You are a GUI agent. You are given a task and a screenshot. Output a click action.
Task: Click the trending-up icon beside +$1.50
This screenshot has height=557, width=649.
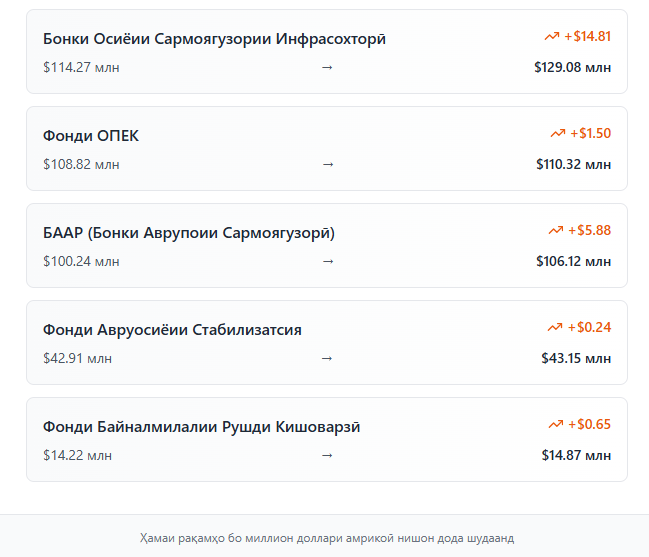click(x=557, y=133)
